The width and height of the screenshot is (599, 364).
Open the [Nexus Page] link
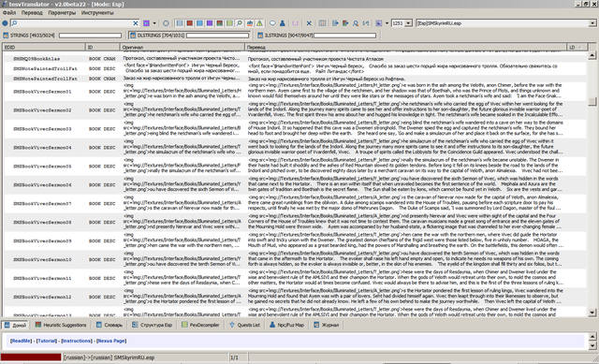coord(111,341)
